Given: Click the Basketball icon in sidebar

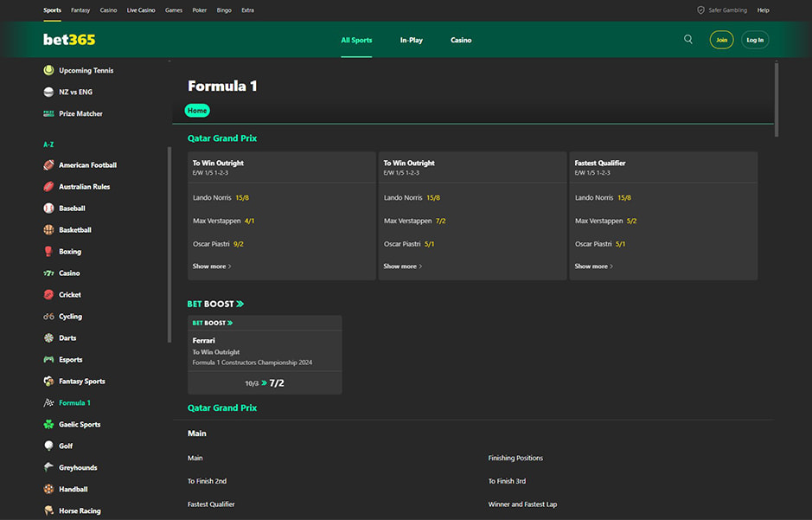Looking at the screenshot, I should click(48, 229).
